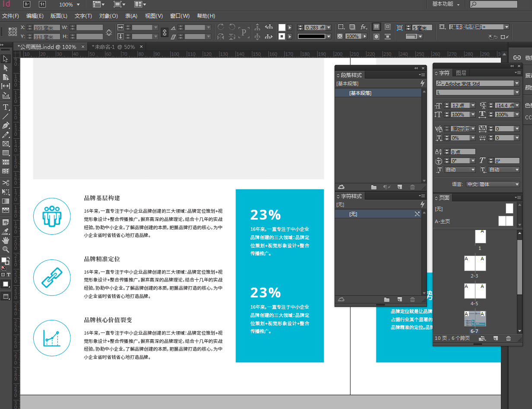Open 基本图形框架 object style dropdown
Screen dimensions: 532x409
tap(507, 27)
